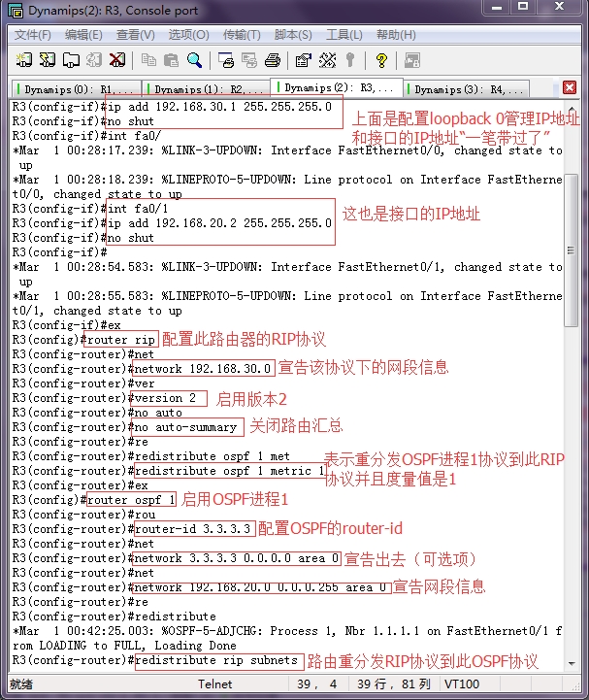Switch to the Dynamips(0): R1 tab
The height and width of the screenshot is (700, 589).
(76, 89)
